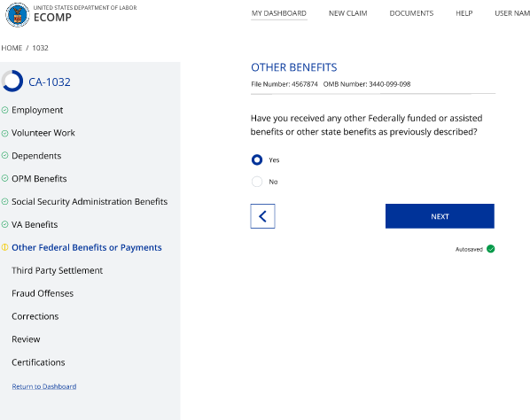Open the MY DASHBOARD tab
Image resolution: width=530 pixels, height=420 pixels.
point(279,13)
